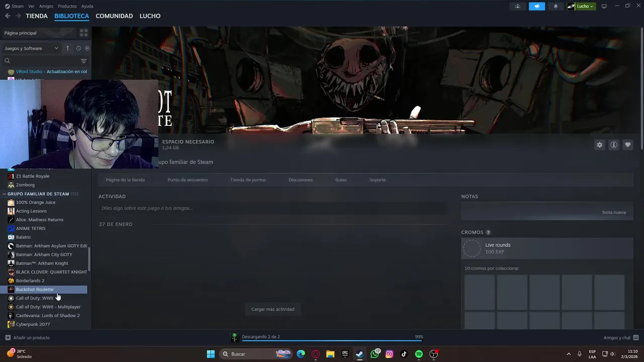Open Guías link
The height and width of the screenshot is (362, 644).
[341, 180]
